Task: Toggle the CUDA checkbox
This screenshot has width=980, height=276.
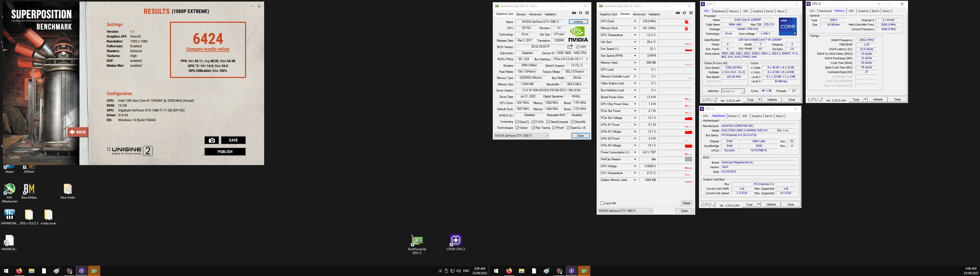Action: click(533, 122)
